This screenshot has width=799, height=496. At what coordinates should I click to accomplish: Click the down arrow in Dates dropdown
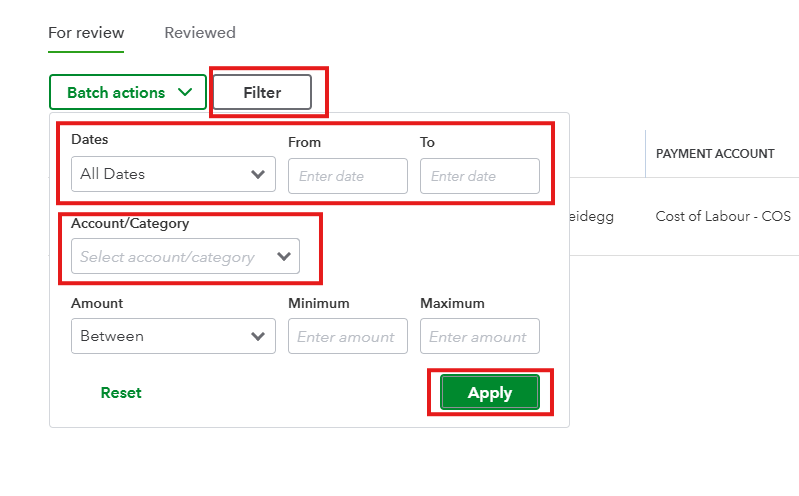tap(258, 174)
